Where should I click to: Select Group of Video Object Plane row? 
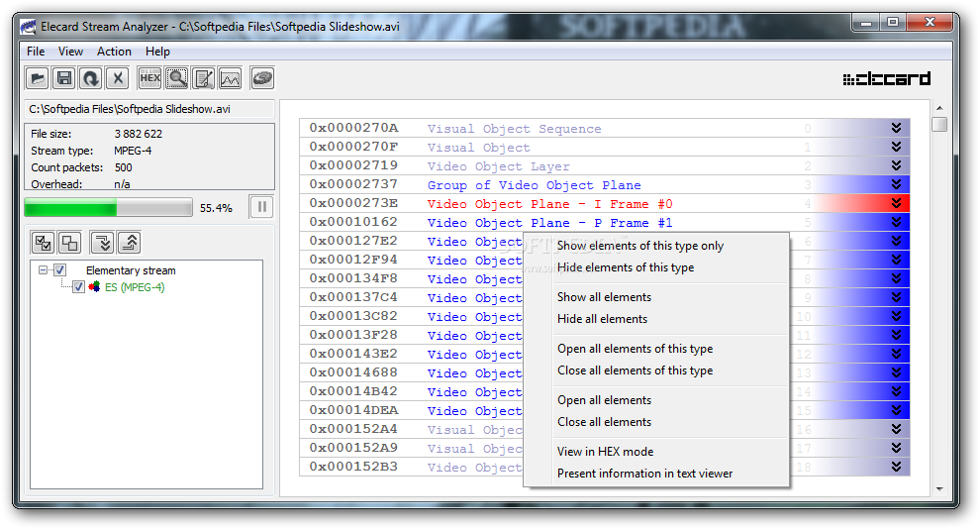pyautogui.click(x=605, y=184)
